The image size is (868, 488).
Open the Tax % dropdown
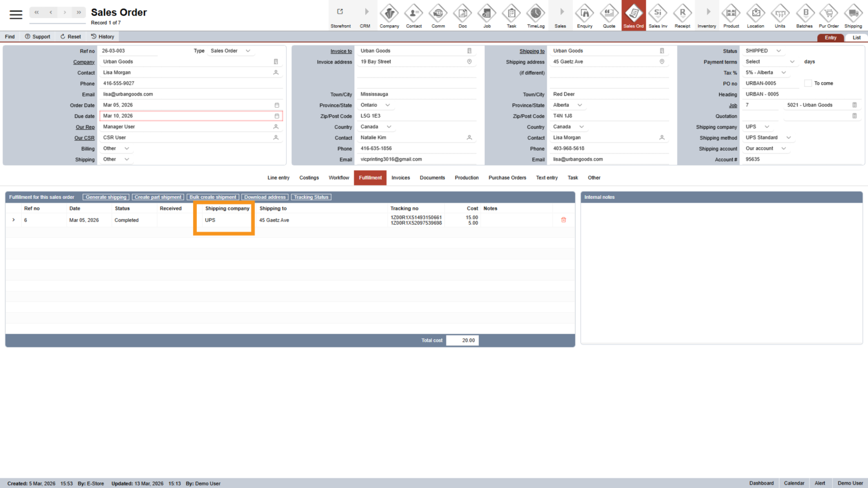pyautogui.click(x=783, y=73)
